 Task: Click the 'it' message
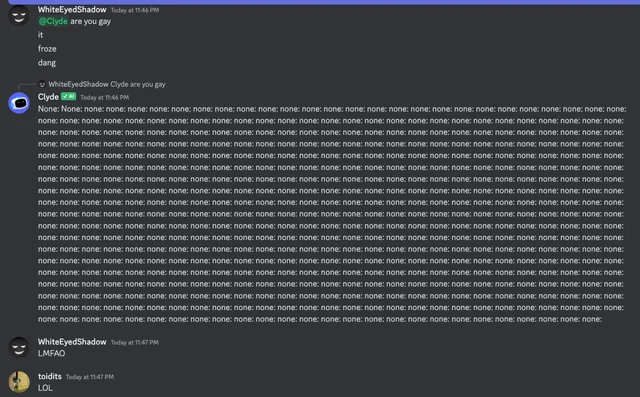pyautogui.click(x=40, y=35)
